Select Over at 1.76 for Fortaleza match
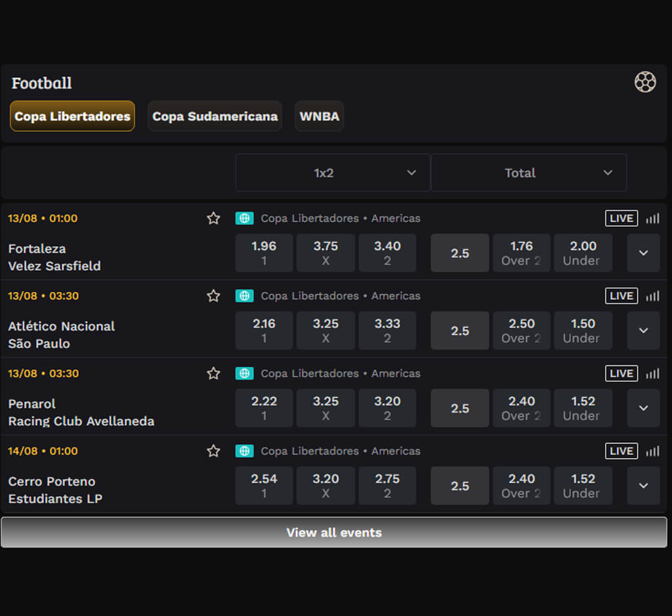The width and height of the screenshot is (672, 616). (x=522, y=253)
